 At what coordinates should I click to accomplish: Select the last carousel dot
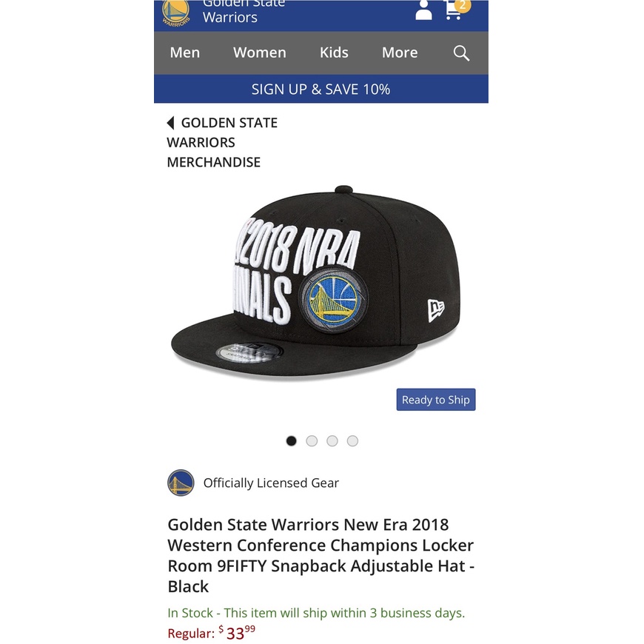(x=353, y=440)
